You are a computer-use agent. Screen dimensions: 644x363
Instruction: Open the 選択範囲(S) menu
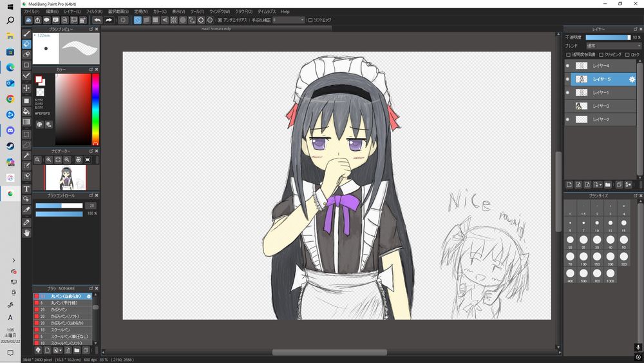[118, 12]
